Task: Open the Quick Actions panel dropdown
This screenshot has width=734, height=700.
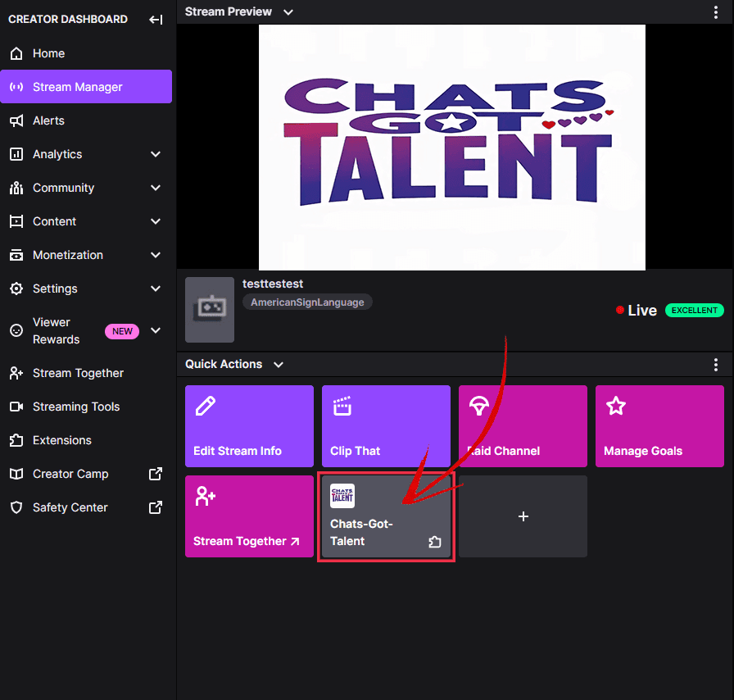Action: [x=279, y=365]
